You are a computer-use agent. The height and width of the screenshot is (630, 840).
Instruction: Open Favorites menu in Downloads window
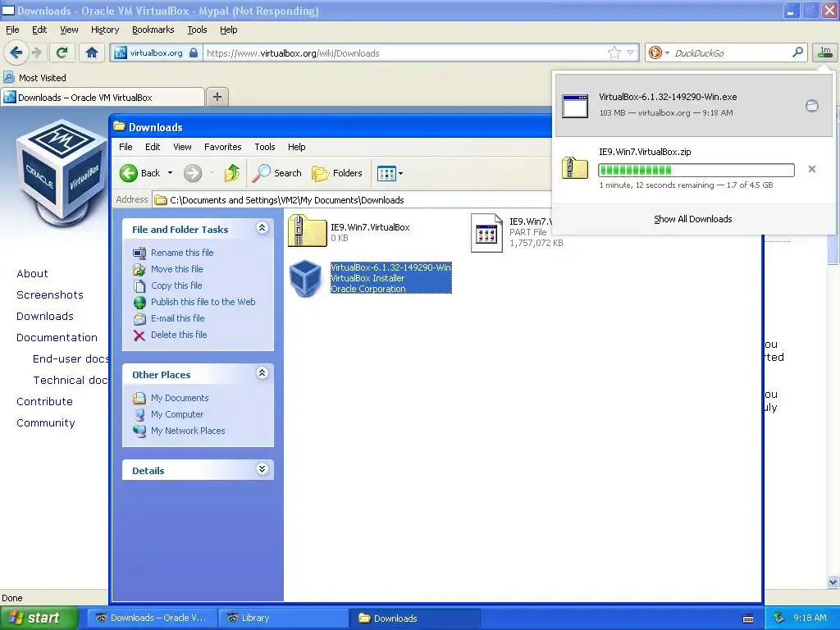pyautogui.click(x=222, y=147)
